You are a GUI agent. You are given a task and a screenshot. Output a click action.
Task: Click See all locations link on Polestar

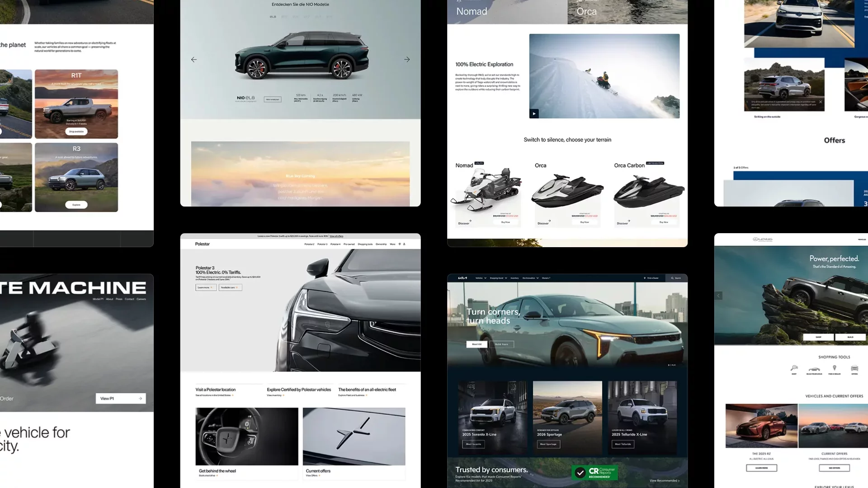click(x=214, y=395)
